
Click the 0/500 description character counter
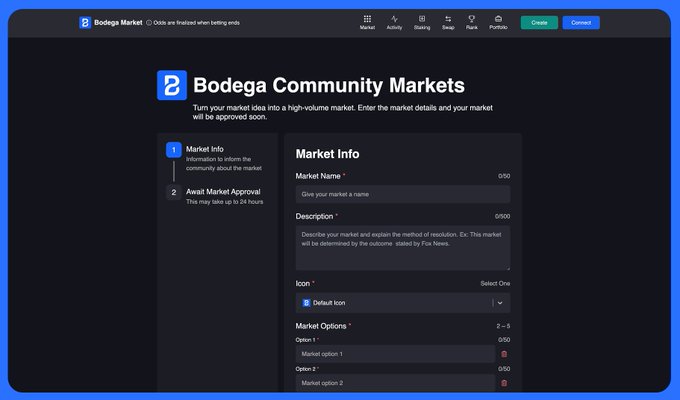click(x=502, y=216)
